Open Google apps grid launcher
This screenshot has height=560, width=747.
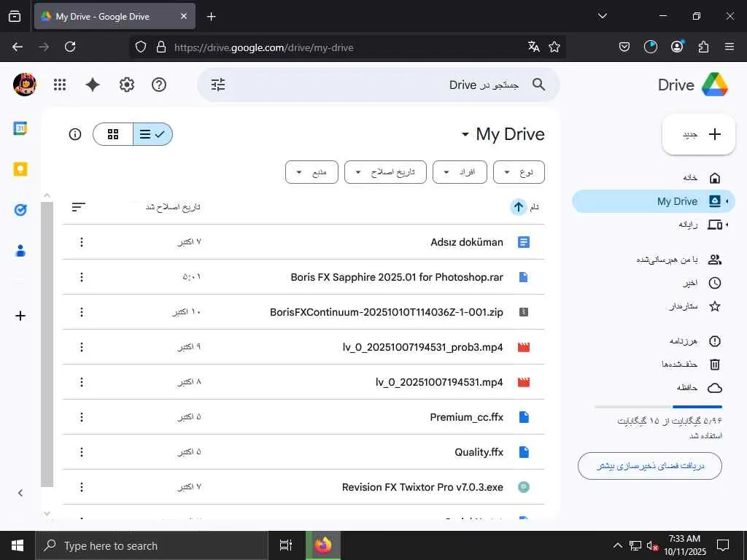(x=60, y=85)
